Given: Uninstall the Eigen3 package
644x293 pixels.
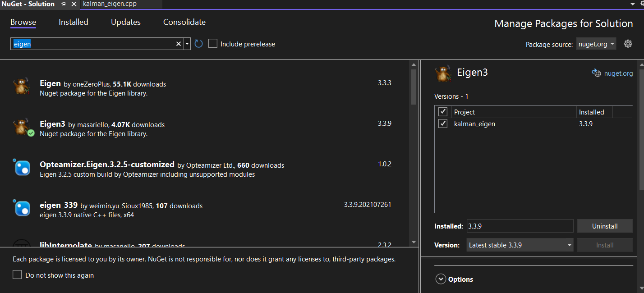Looking at the screenshot, I should 605,226.
